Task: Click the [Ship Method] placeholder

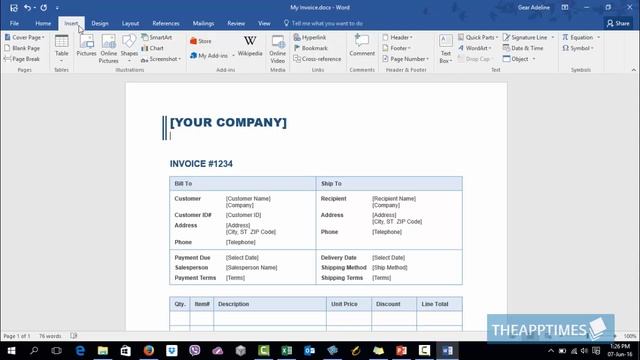Action: pyautogui.click(x=390, y=267)
